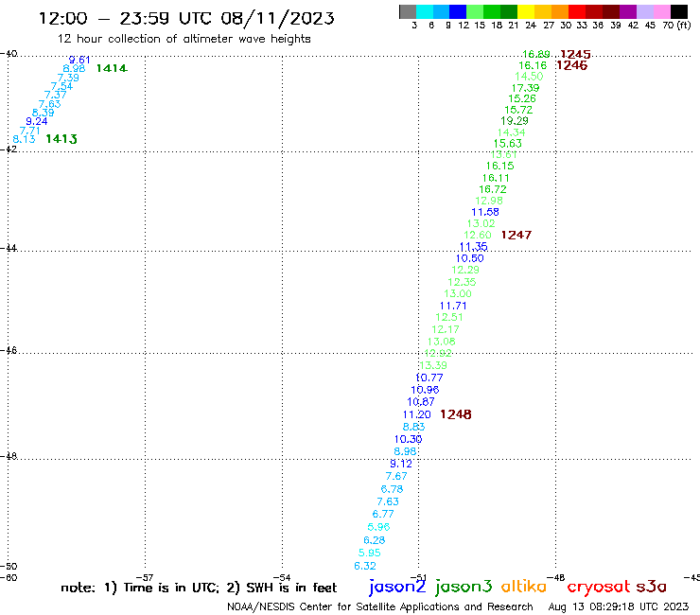Click the 16.89 wave height value
This screenshot has width=700, height=615.
tap(536, 55)
